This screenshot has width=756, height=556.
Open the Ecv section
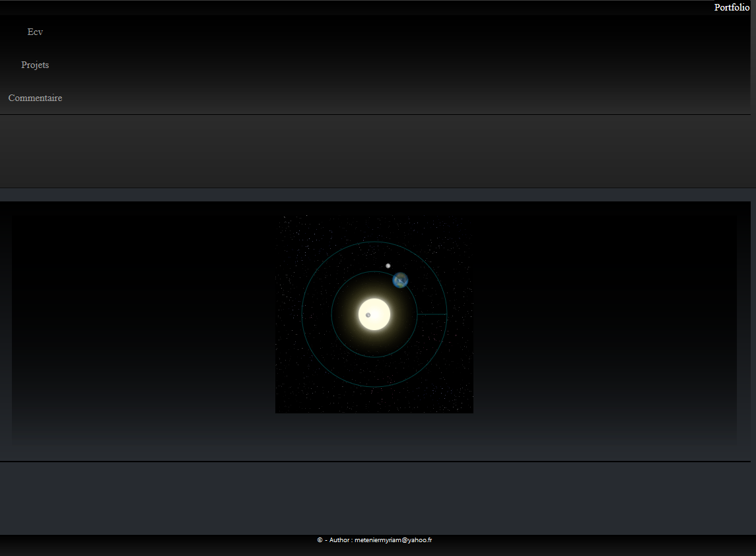click(35, 32)
